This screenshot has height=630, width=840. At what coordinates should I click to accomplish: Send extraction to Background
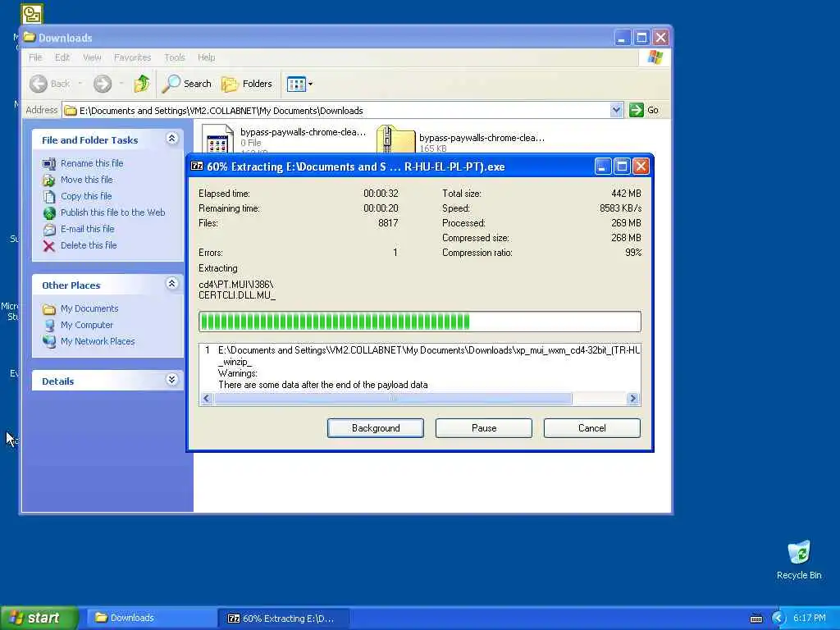pyautogui.click(x=376, y=428)
